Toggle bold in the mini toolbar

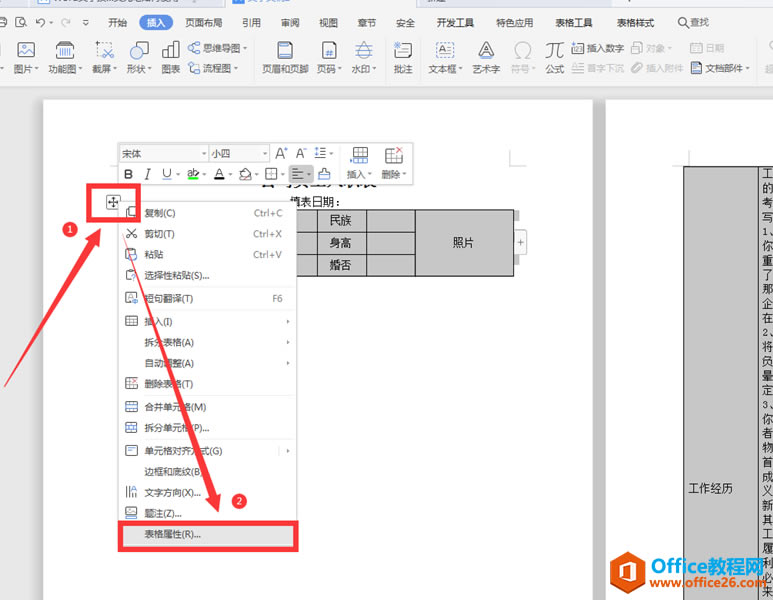(128, 174)
